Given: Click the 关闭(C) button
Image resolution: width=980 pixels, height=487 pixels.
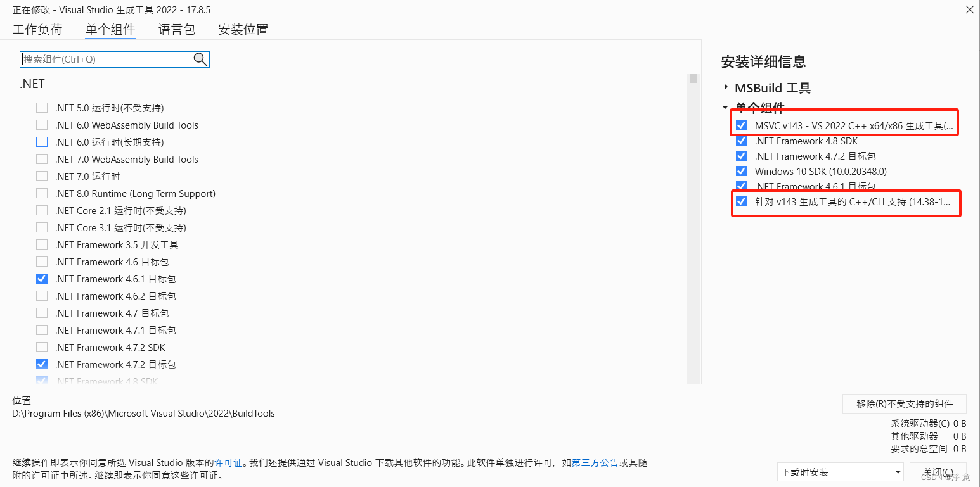Looking at the screenshot, I should tap(938, 472).
